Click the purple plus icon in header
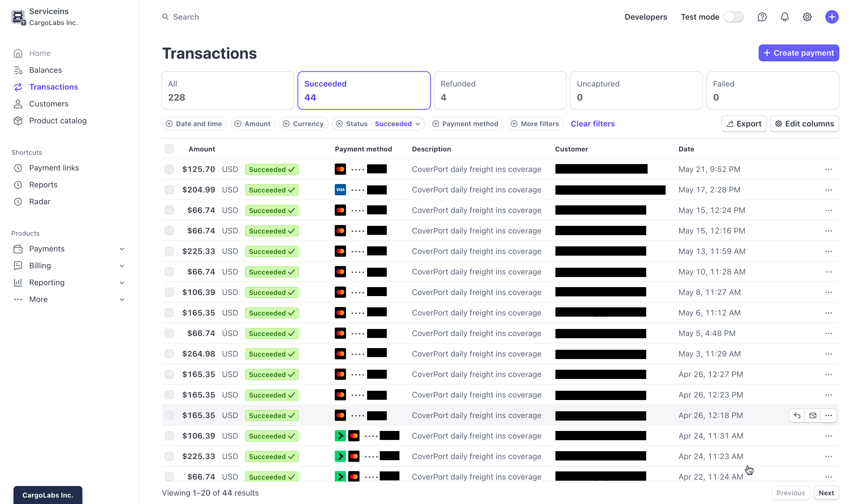The width and height of the screenshot is (850, 504). (x=831, y=17)
